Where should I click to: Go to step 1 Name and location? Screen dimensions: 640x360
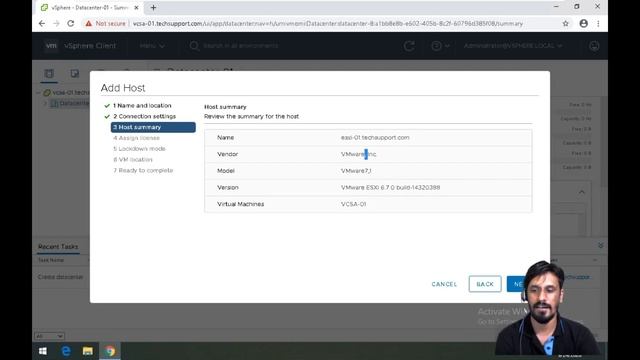pos(142,105)
